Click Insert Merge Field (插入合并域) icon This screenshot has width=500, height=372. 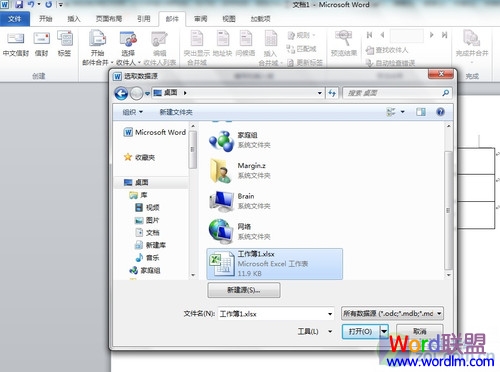270,47
